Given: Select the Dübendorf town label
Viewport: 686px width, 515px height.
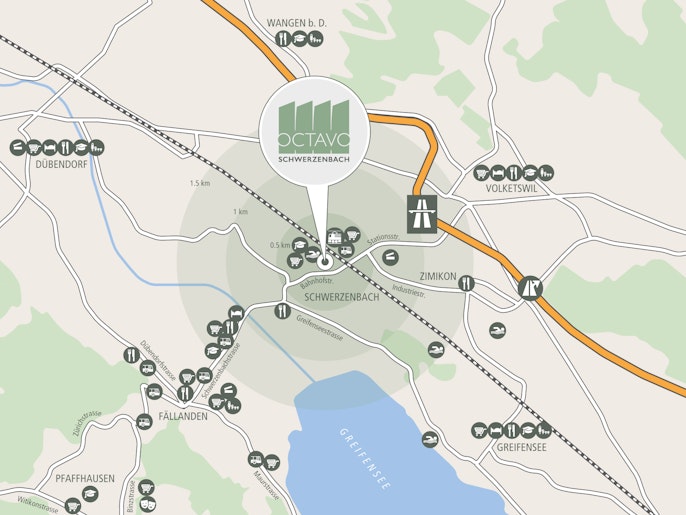Looking at the screenshot, I should pos(61,165).
